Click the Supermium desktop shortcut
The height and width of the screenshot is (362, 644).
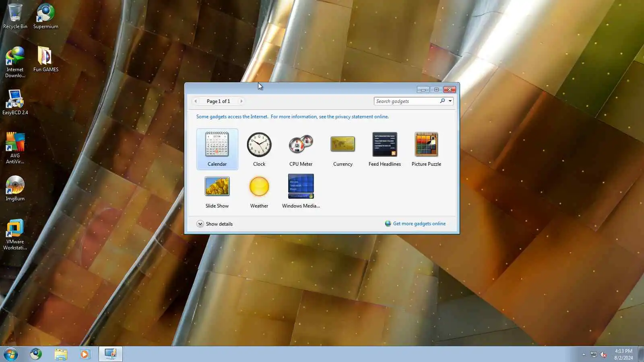45,16
